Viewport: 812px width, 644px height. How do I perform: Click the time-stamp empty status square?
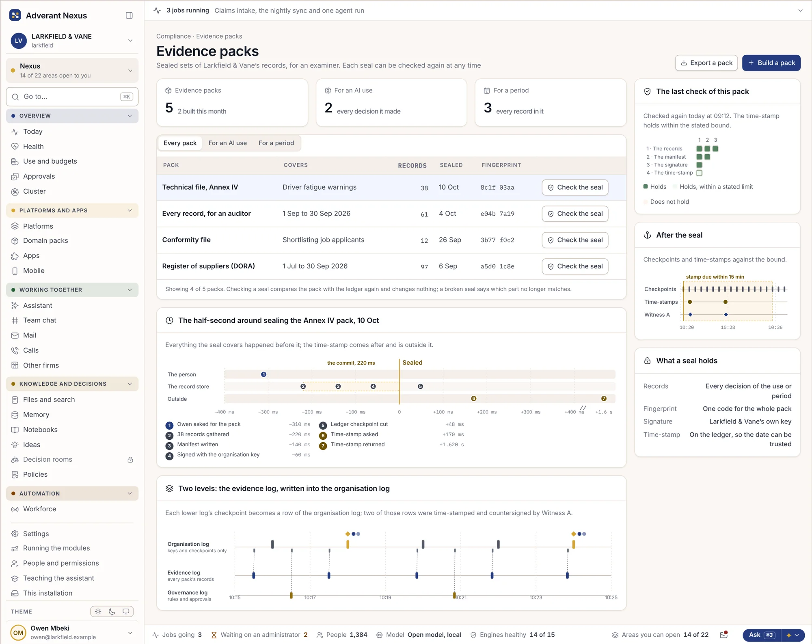tap(699, 173)
